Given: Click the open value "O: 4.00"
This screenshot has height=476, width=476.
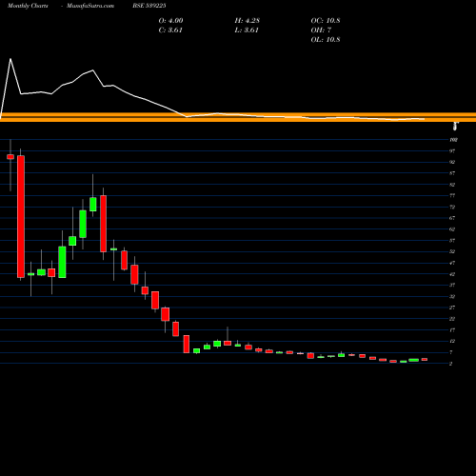Looking at the screenshot, I should (x=170, y=21).
